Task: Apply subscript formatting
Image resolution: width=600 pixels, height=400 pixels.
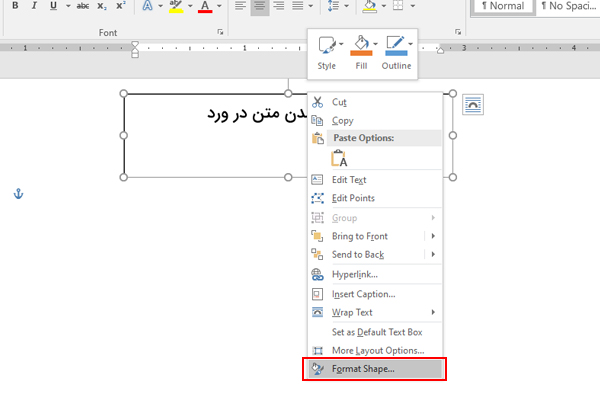Action: tap(102, 6)
